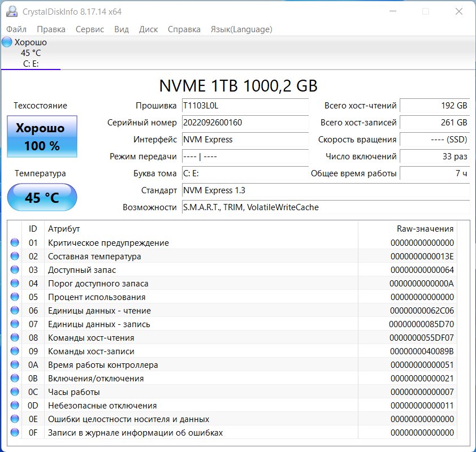Screen dimensions: 476x452
Task: Click the total host reads value 192 GB
Action: (x=435, y=105)
